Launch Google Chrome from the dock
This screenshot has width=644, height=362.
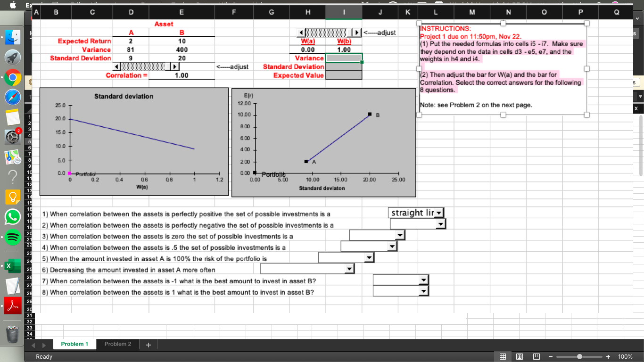pos(13,78)
